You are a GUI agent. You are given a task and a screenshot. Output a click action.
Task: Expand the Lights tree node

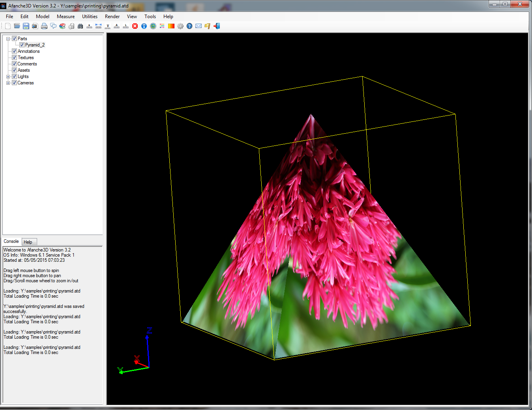click(8, 76)
